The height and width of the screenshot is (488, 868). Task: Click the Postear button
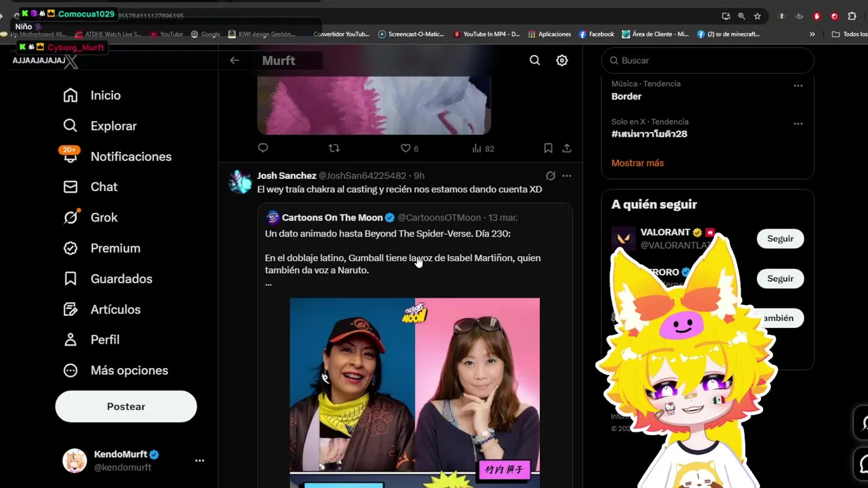tap(126, 407)
